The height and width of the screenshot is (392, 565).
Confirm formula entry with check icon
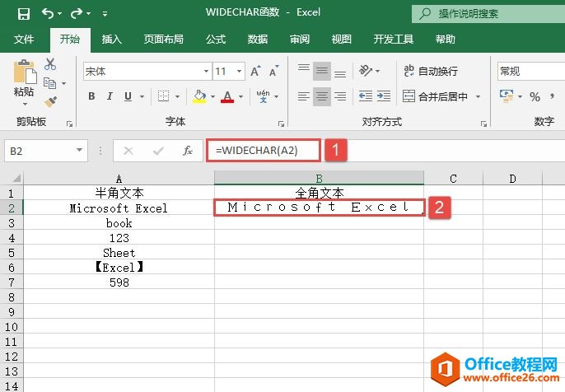[158, 151]
